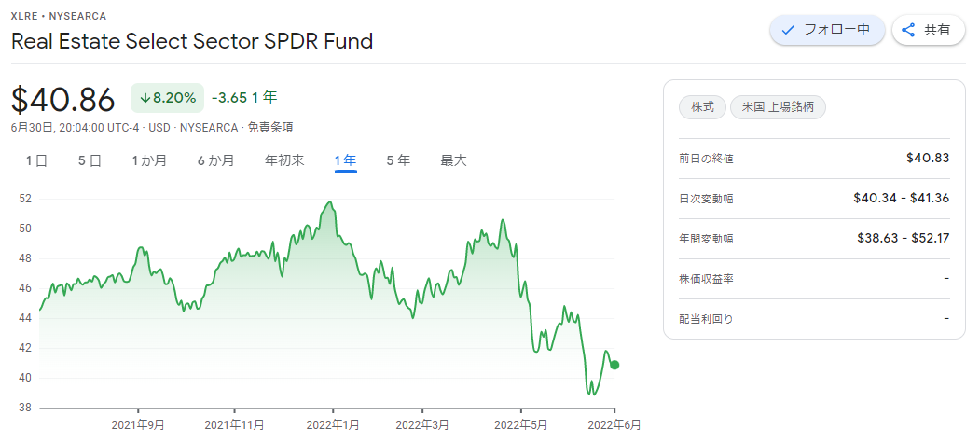
Task: Choose the 1年 range tab
Action: pos(346,160)
